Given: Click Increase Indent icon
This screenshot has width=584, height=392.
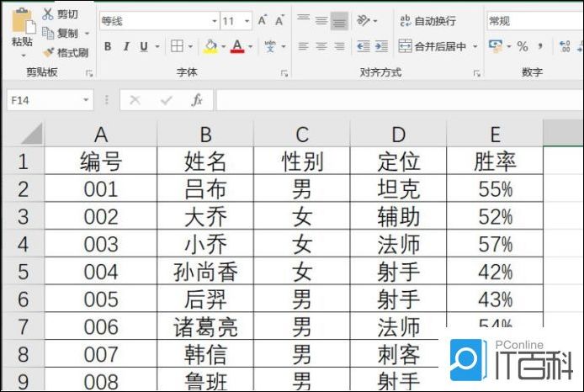Looking at the screenshot, I should pyautogui.click(x=381, y=46).
